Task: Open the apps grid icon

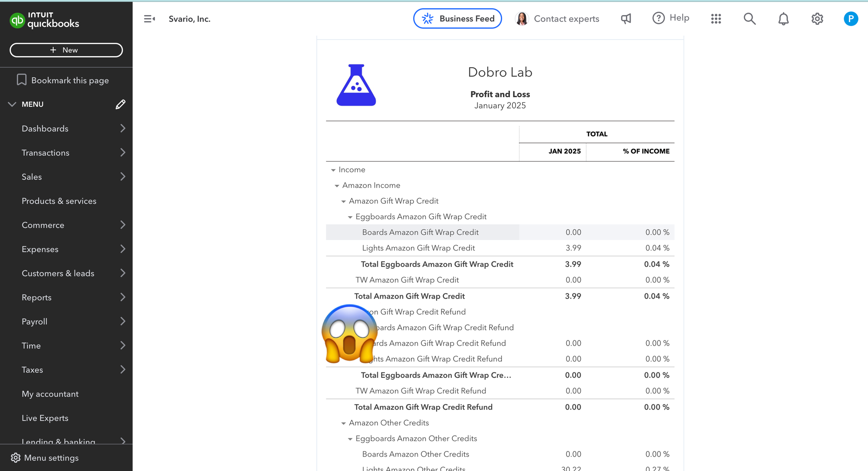Action: pyautogui.click(x=716, y=19)
